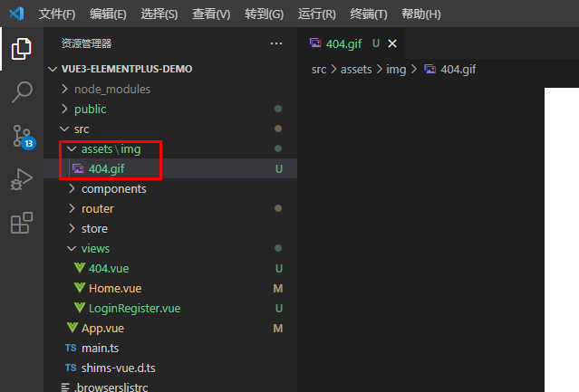Open main.ts file
This screenshot has height=392, width=579.
point(170,348)
